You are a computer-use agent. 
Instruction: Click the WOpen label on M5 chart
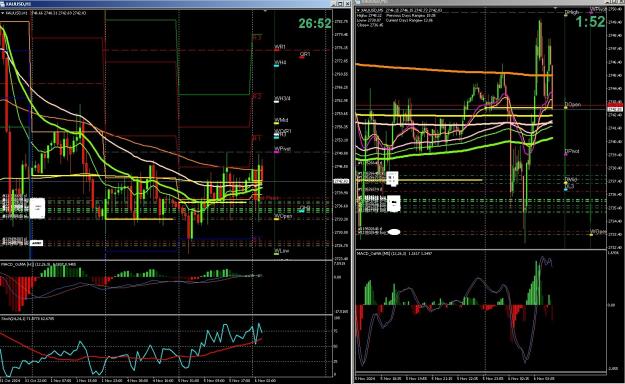(598, 231)
